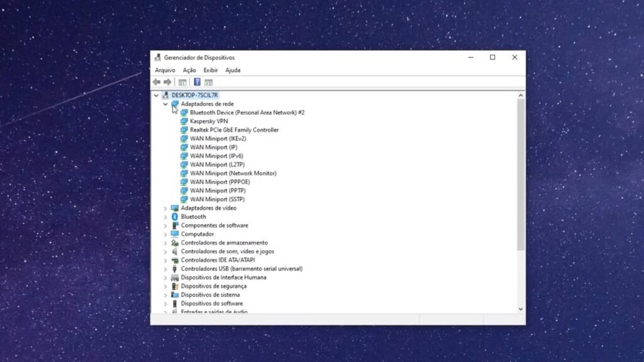Select WAN Miniport (PPPOE)

[x=219, y=182]
